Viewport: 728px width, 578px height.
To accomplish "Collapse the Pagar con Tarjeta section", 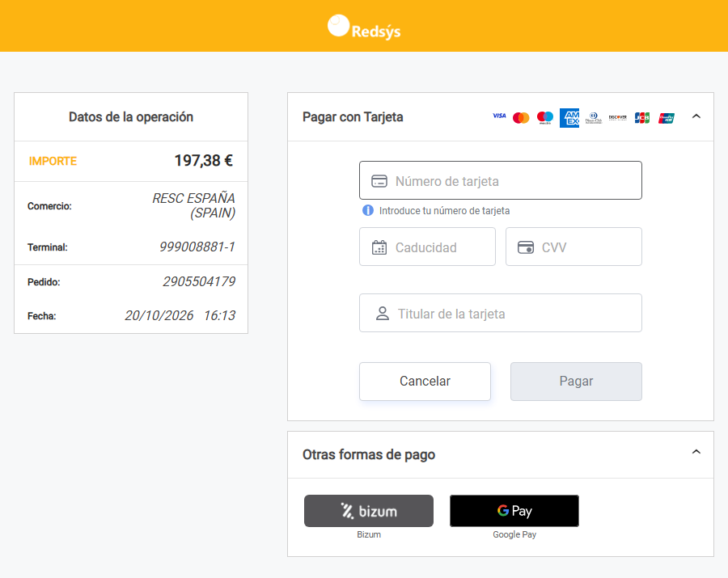I will coord(696,116).
